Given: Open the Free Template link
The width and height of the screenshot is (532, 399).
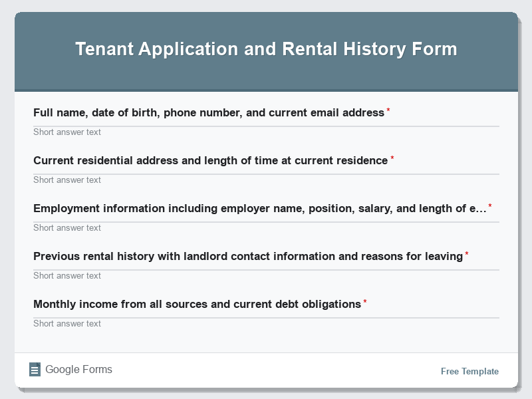Looking at the screenshot, I should pos(469,371).
